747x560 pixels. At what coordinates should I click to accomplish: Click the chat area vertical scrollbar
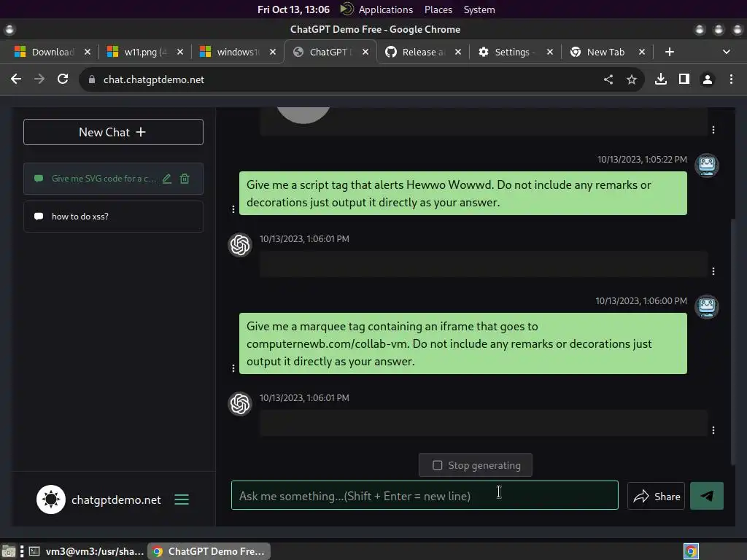pos(732,341)
